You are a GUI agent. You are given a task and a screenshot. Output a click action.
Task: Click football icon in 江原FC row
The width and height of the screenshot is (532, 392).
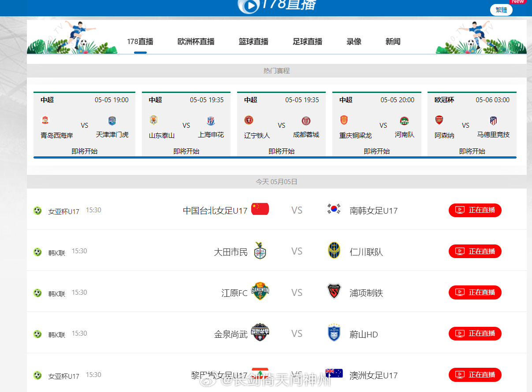37,293
